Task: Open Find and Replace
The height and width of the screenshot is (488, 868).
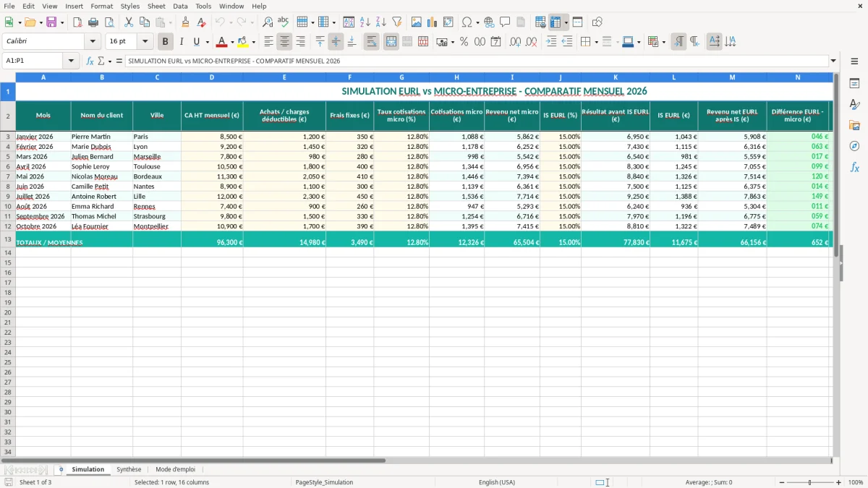Action: pos(268,22)
